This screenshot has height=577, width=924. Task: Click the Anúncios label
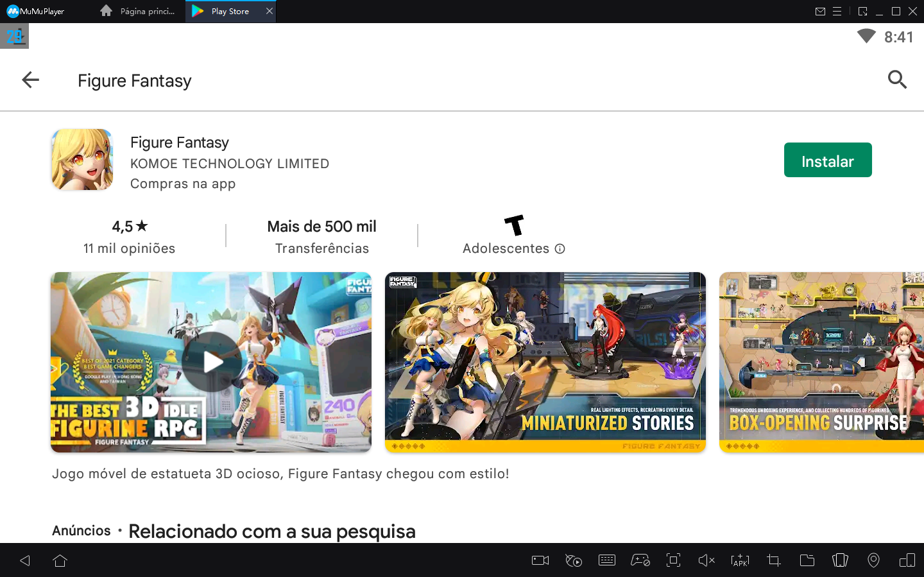(81, 531)
